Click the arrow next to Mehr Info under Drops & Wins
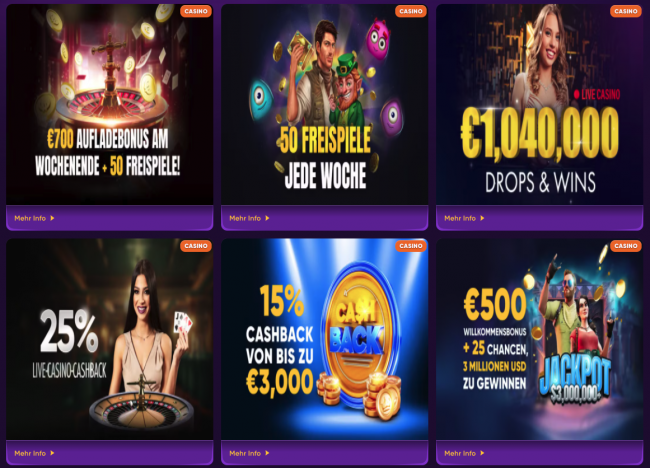Screen dimensions: 650x468 (x=482, y=218)
